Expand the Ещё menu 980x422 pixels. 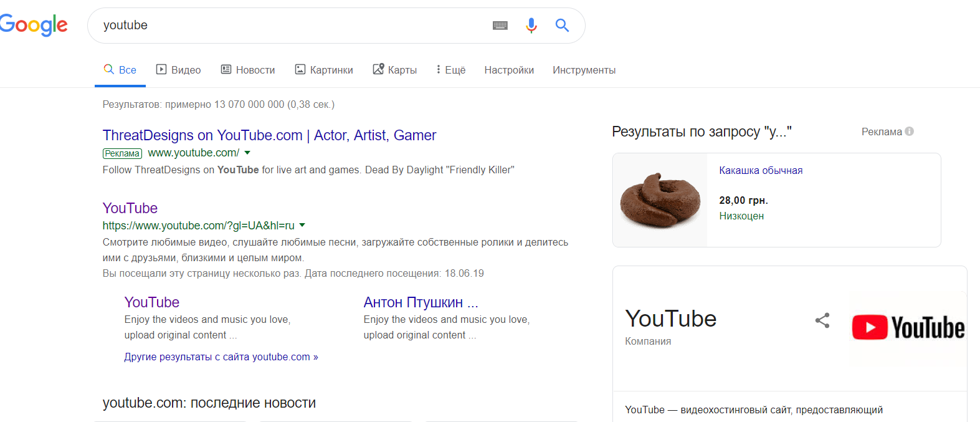451,70
